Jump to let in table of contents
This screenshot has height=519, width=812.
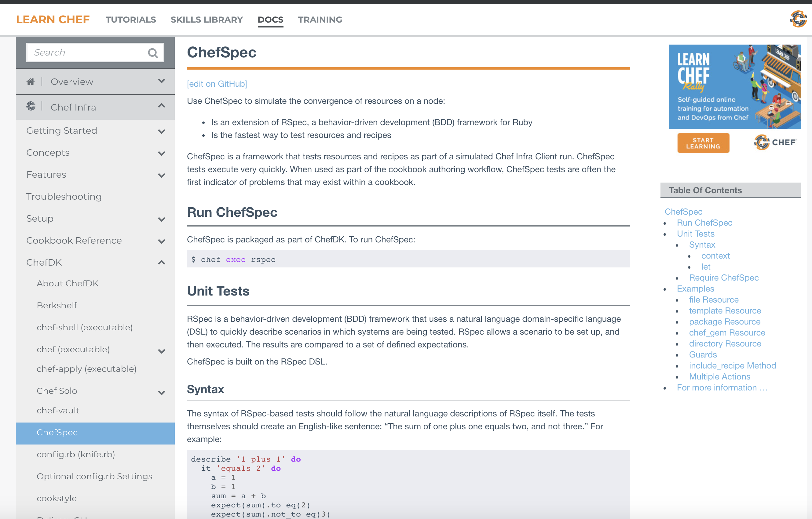pyautogui.click(x=706, y=267)
